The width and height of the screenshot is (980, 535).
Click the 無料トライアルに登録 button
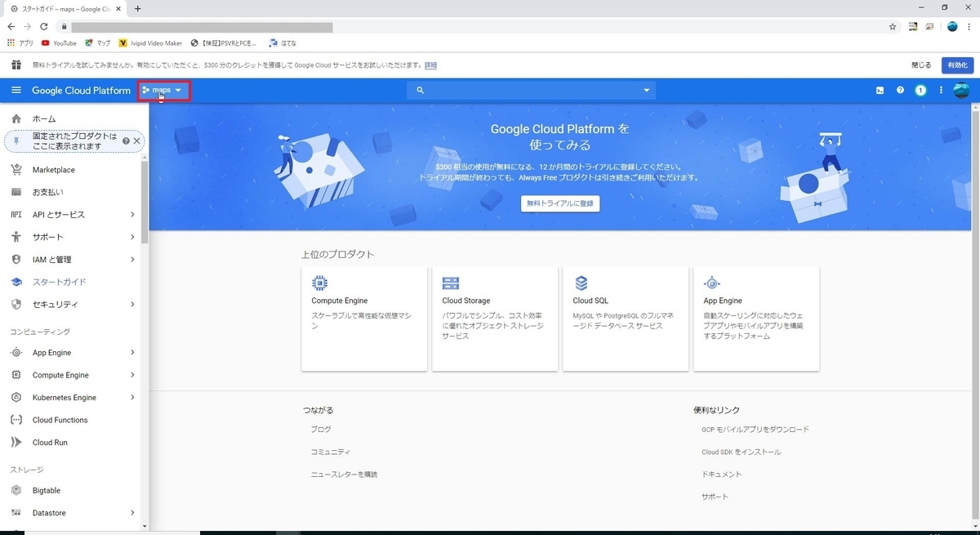coord(560,203)
